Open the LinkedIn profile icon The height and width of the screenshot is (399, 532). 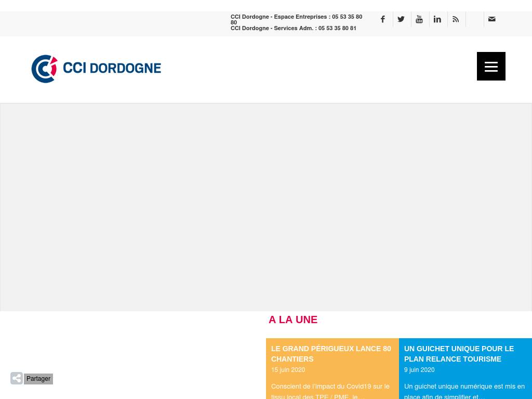[x=437, y=19]
